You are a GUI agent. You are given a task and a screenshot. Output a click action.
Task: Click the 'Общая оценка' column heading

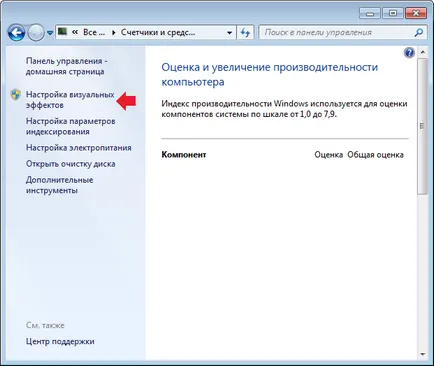pos(375,155)
